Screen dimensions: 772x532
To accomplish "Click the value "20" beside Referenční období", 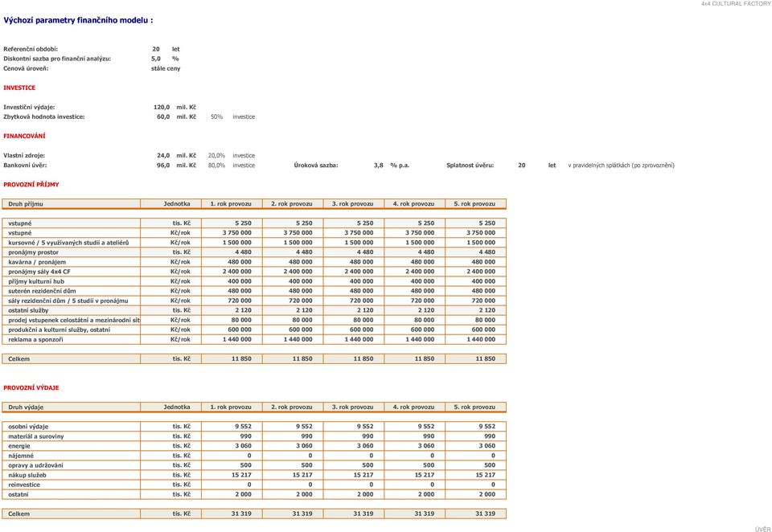I will tap(156, 49).
